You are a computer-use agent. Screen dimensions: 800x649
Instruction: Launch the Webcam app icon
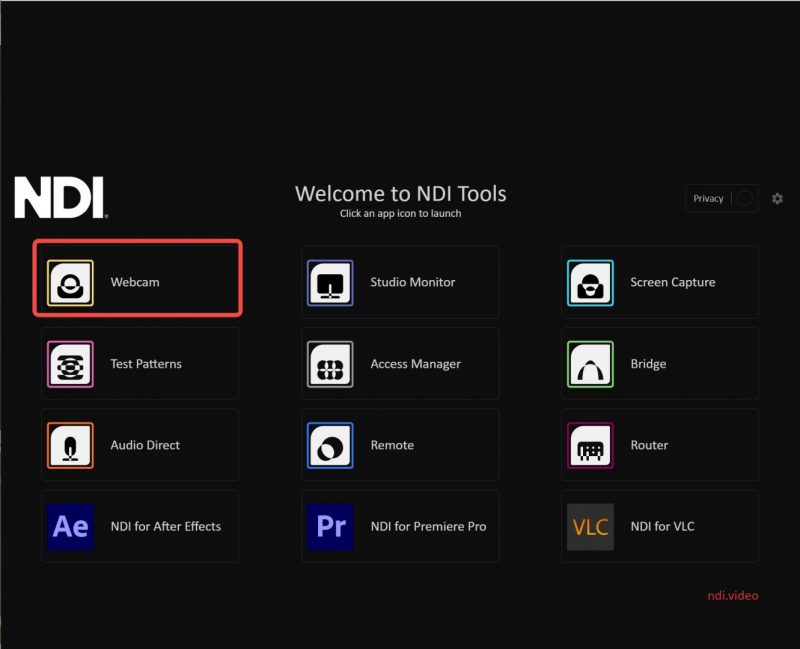click(x=70, y=283)
